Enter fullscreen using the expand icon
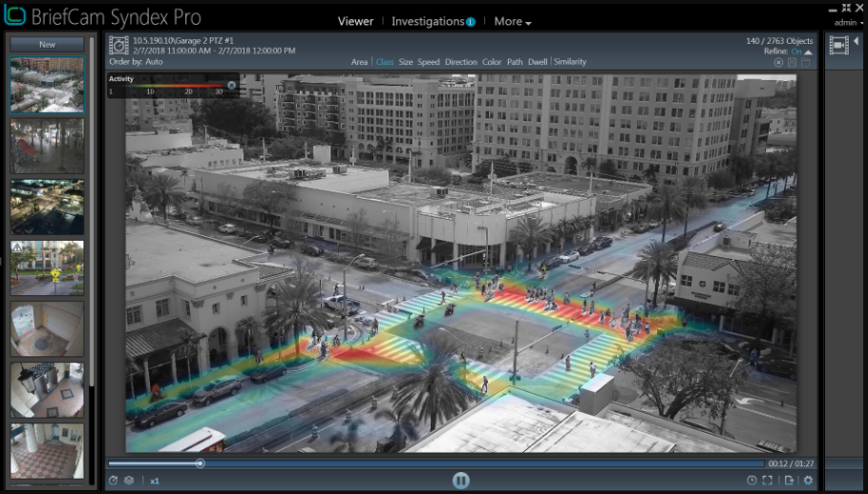The width and height of the screenshot is (868, 494). tap(768, 481)
